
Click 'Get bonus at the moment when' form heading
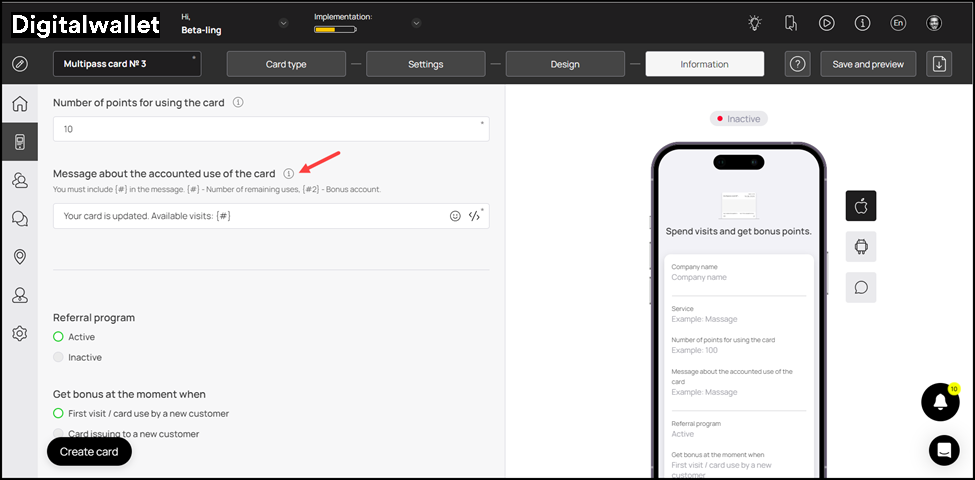coord(129,394)
